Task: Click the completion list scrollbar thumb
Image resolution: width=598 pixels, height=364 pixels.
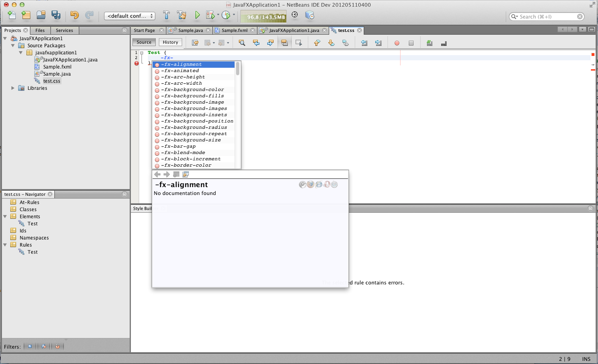Action: point(238,68)
